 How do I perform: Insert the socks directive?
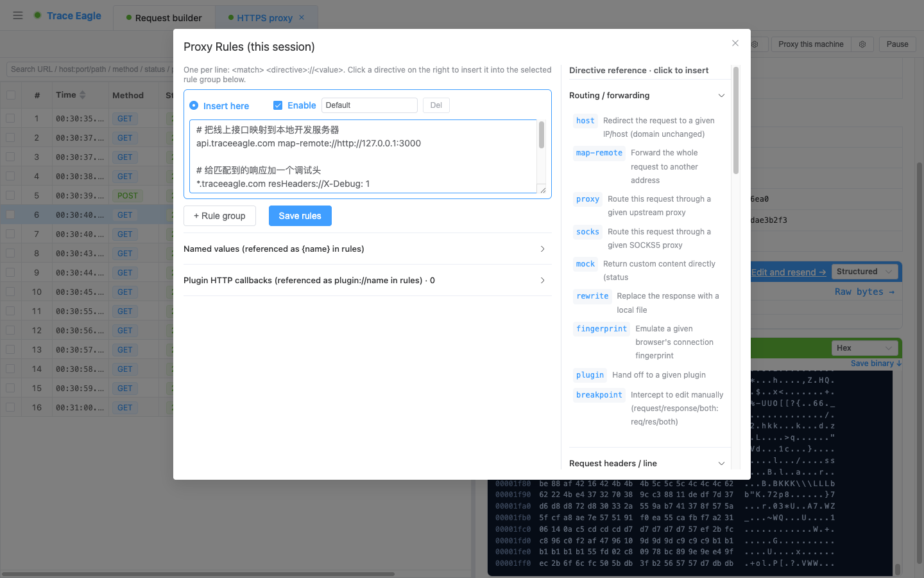tap(588, 232)
